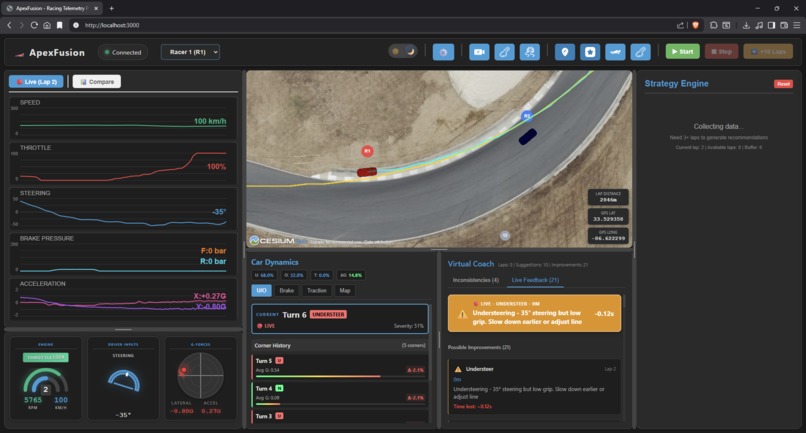
Task: Click the numbered turn marker at the bottom of the track
Action: 505,235
